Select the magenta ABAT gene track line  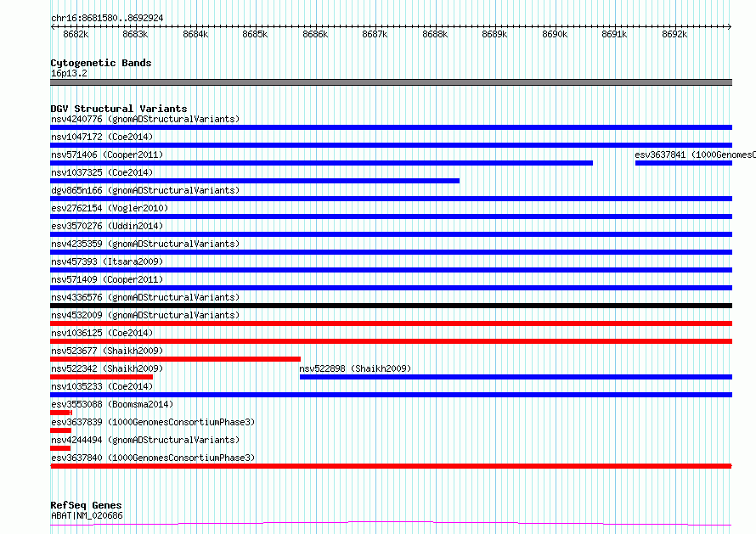click(391, 524)
